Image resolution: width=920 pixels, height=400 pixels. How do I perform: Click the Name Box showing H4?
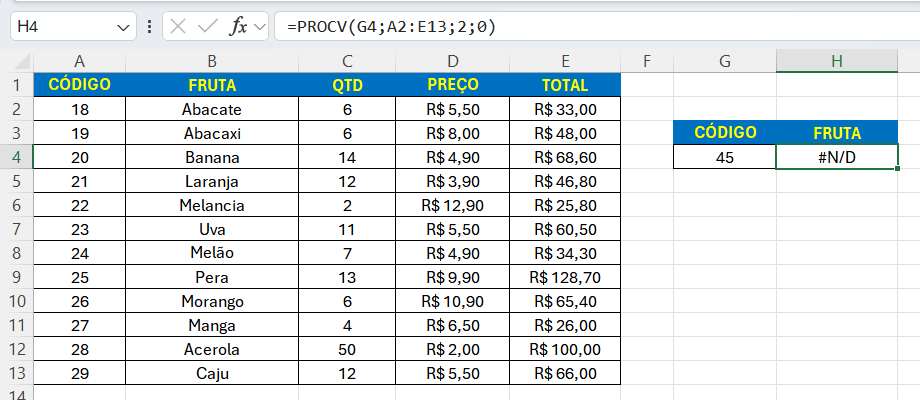pos(60,27)
